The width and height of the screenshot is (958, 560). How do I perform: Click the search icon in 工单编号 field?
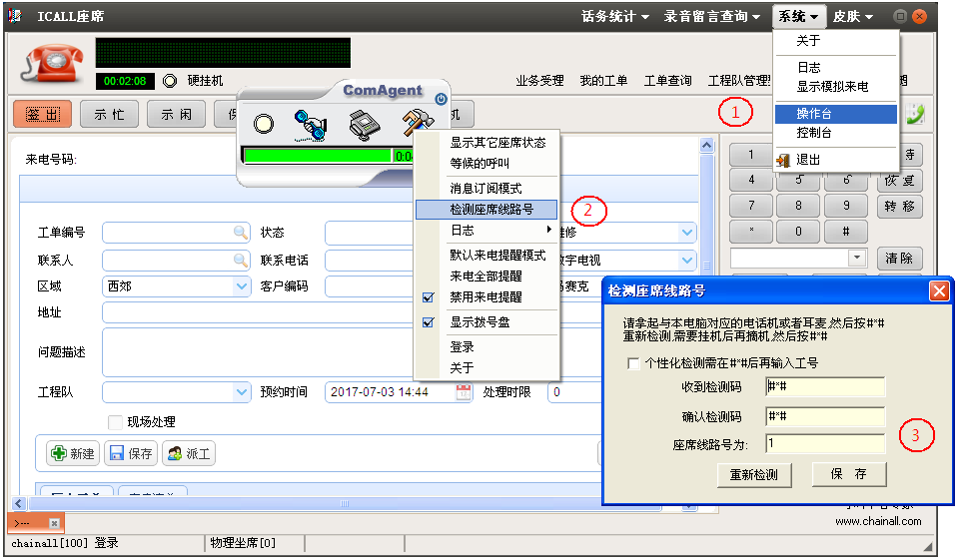click(x=241, y=233)
